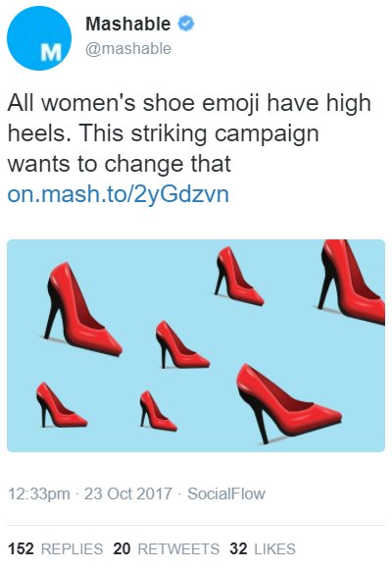Screen dimensions: 392x570
Task: Click the lower-left red shoe emoji
Action: click(x=62, y=404)
